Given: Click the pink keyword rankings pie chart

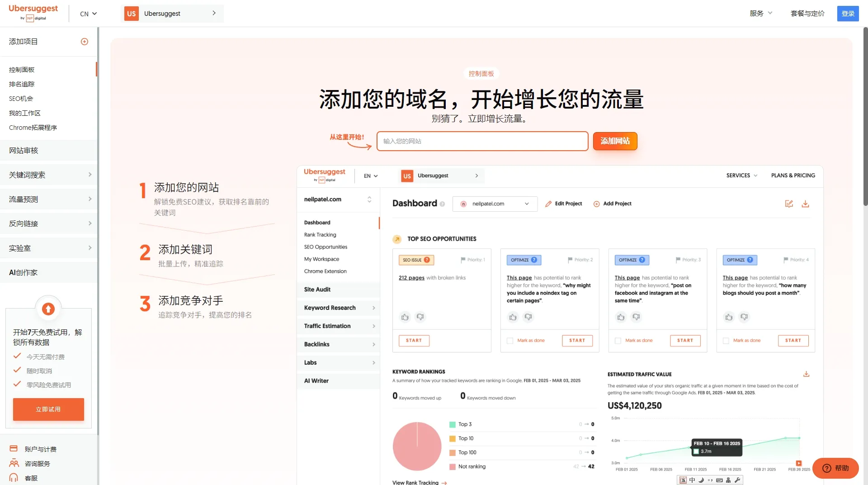Looking at the screenshot, I should coord(417,447).
